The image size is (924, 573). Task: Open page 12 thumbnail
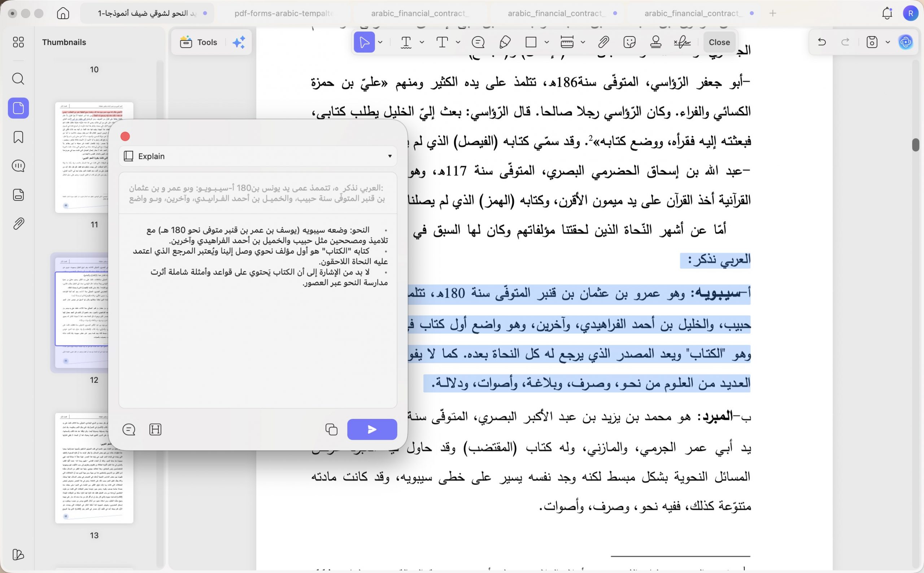point(82,312)
